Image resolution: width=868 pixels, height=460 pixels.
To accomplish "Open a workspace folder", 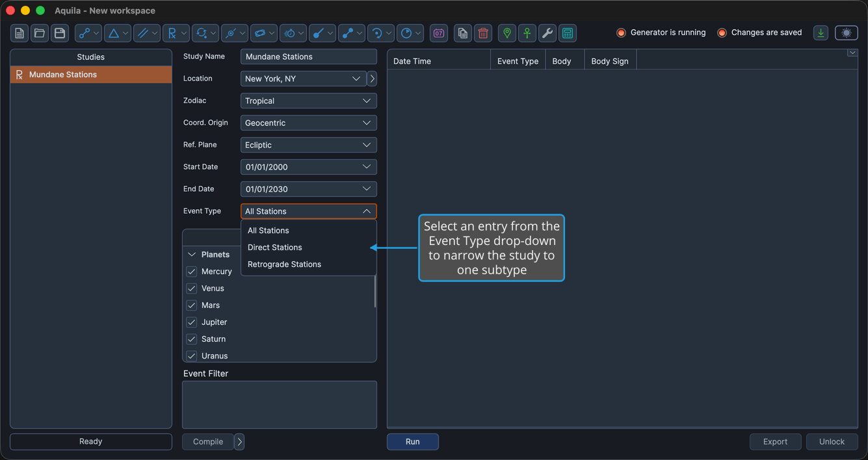I will (40, 33).
